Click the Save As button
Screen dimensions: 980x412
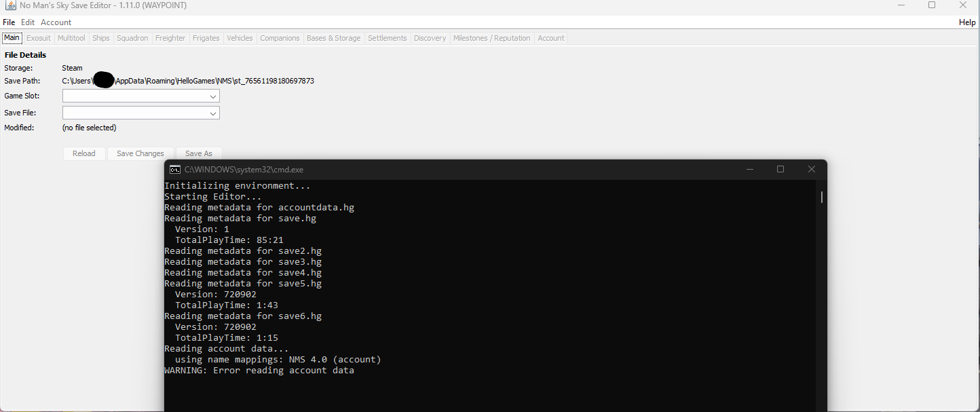tap(199, 153)
